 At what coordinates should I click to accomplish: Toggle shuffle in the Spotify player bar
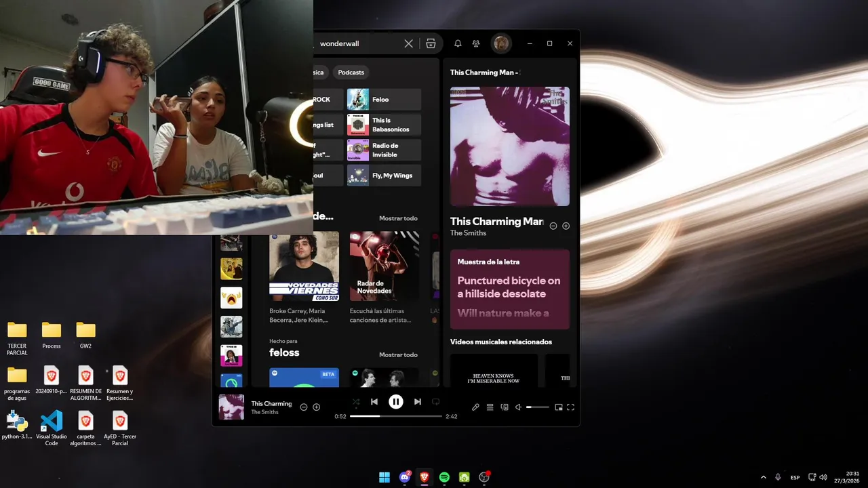click(x=356, y=402)
